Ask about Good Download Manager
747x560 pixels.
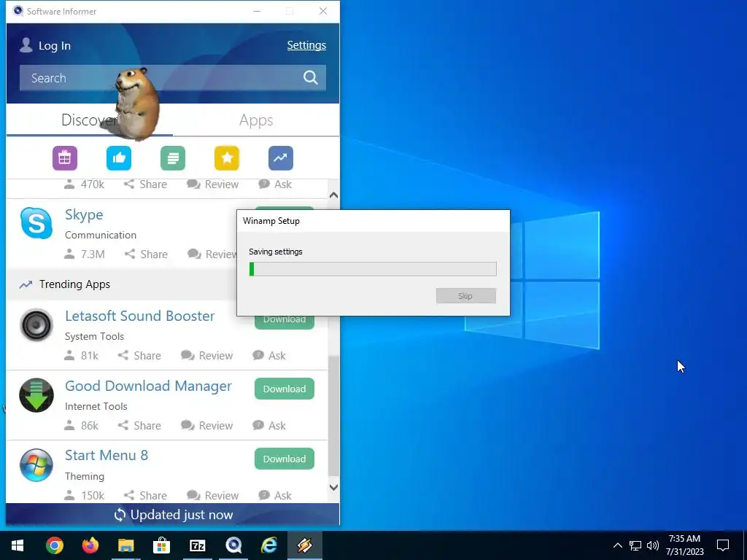[x=269, y=426]
